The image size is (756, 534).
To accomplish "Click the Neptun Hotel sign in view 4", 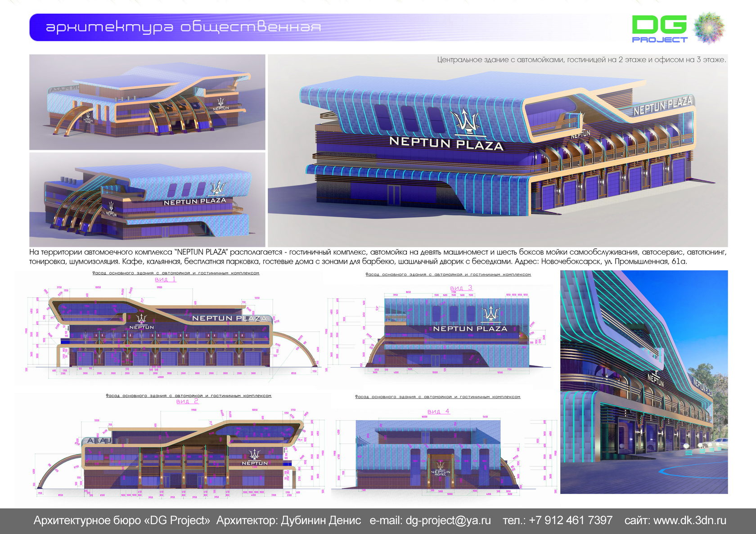I will coord(441,468).
